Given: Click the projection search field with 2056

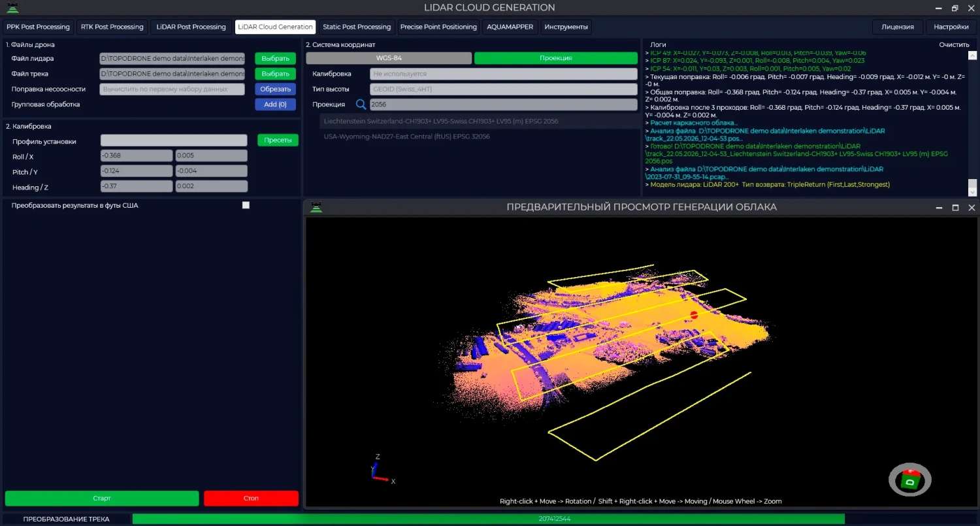Looking at the screenshot, I should [x=503, y=105].
